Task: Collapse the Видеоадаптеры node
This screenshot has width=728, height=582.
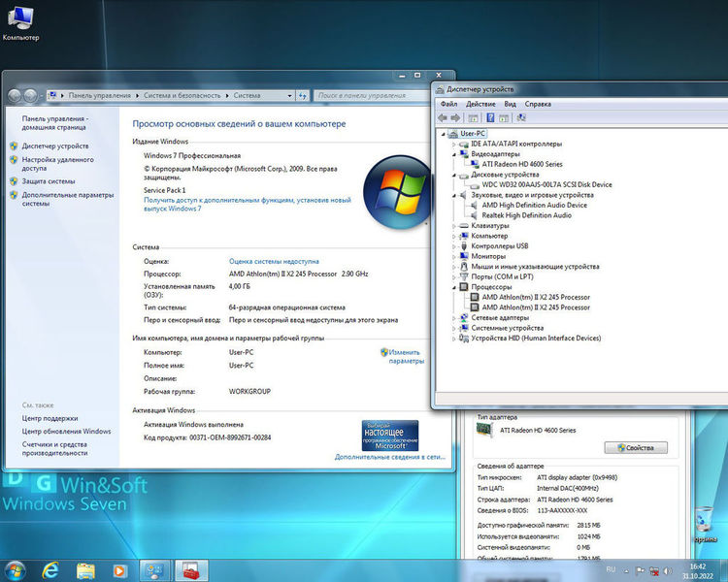Action: point(454,154)
